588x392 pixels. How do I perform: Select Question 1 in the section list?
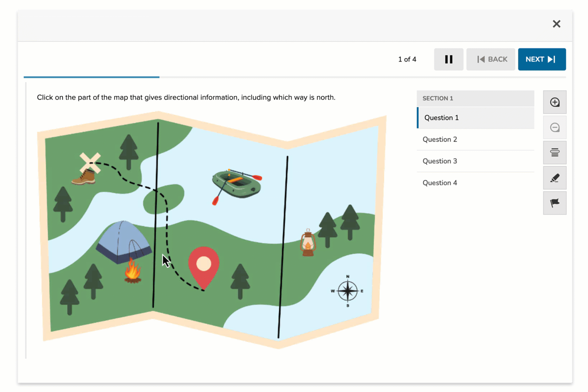[x=475, y=118]
